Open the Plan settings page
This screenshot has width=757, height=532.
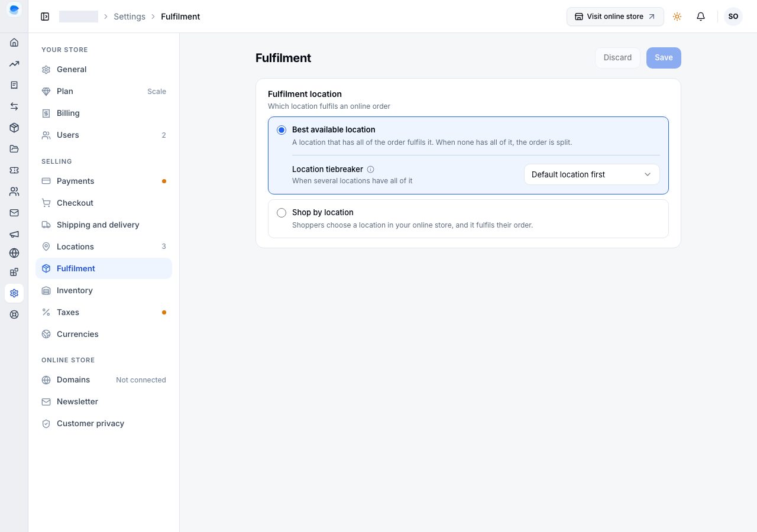[x=103, y=91]
